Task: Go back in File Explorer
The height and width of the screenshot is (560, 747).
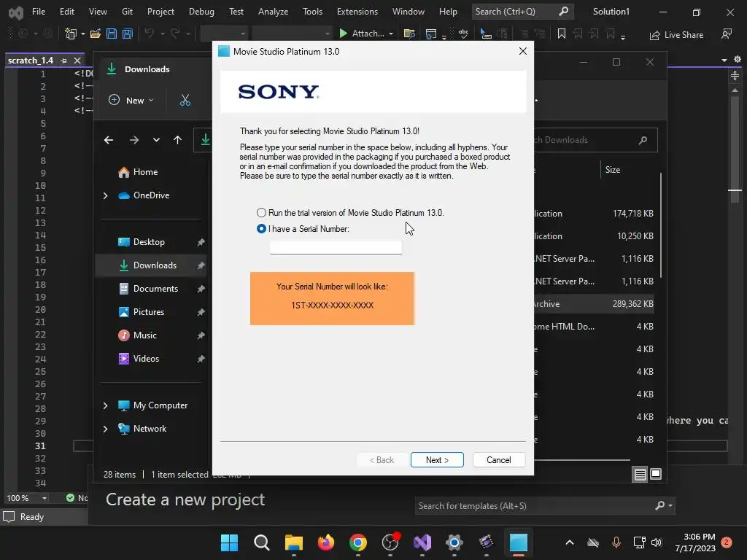Action: tap(109, 140)
